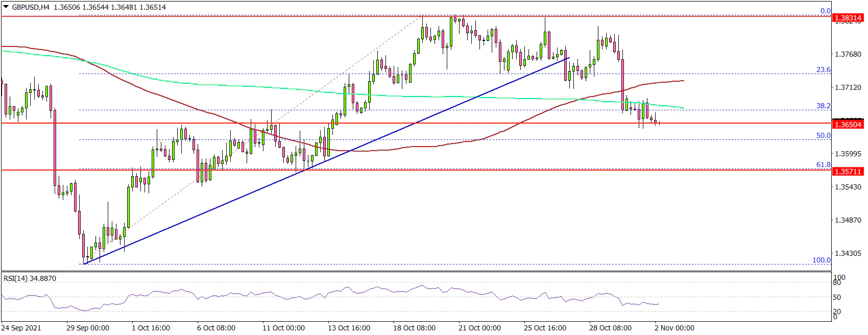Image resolution: width=868 pixels, height=335 pixels.
Task: Open the chart menu triangle beside GBPUSD,H4
Action: click(x=6, y=7)
